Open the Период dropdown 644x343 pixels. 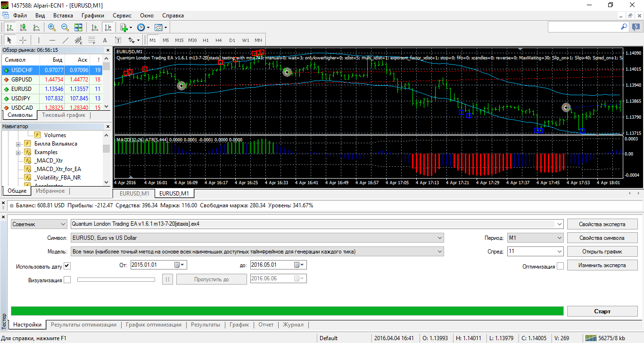point(535,238)
